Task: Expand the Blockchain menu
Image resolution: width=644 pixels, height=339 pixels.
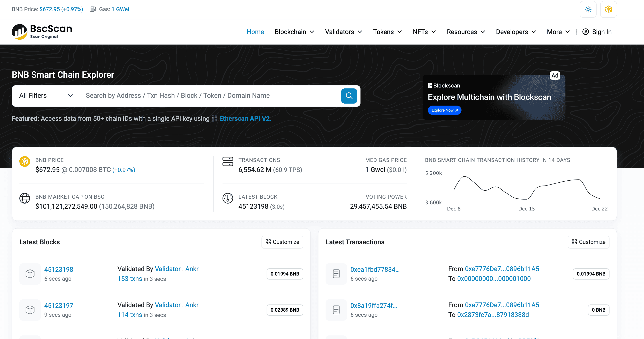Action: click(x=294, y=32)
